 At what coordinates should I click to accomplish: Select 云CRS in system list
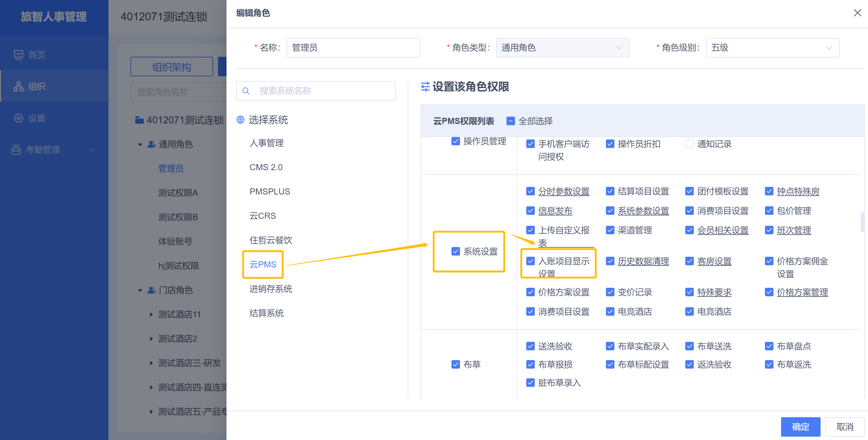[x=262, y=216]
